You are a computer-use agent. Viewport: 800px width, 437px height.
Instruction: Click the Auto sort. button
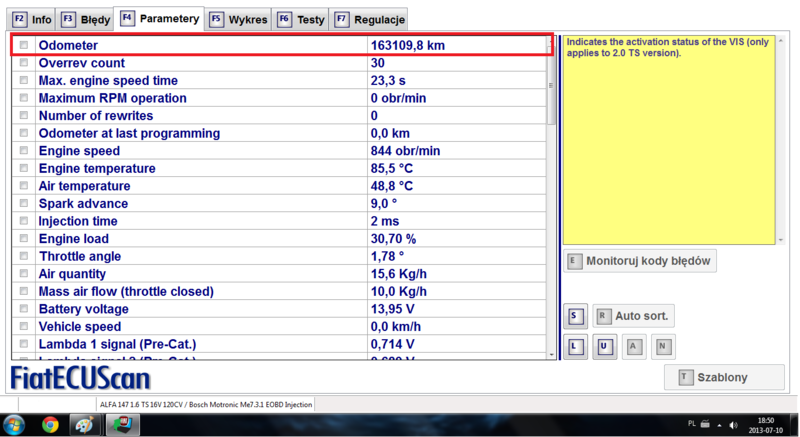[633, 316]
